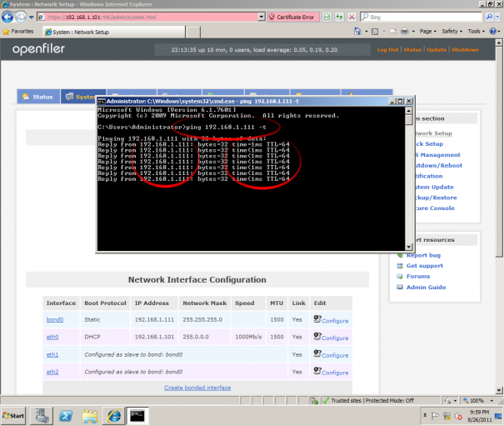This screenshot has height=426, width=504.
Task: Click the Help question mark icon
Action: click(492, 31)
